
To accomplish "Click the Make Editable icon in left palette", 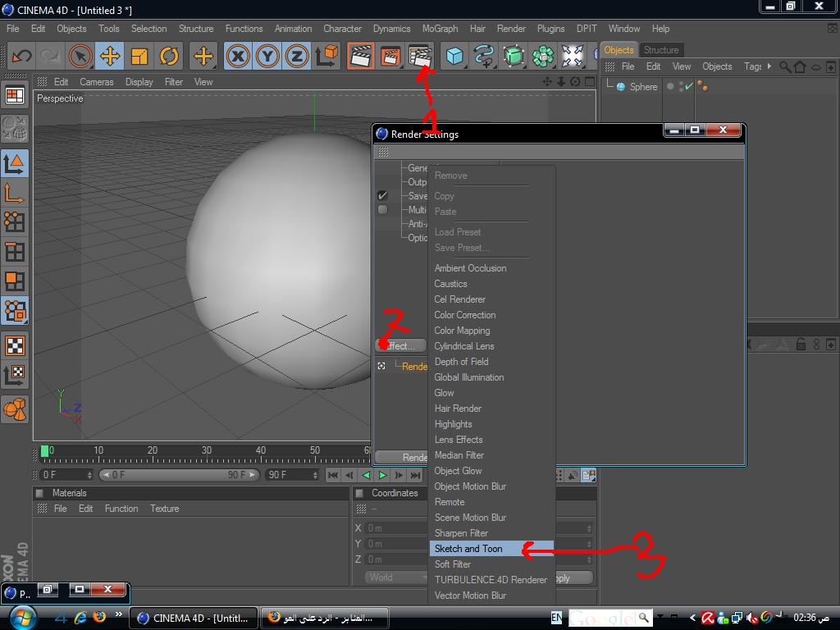I will pos(15,128).
